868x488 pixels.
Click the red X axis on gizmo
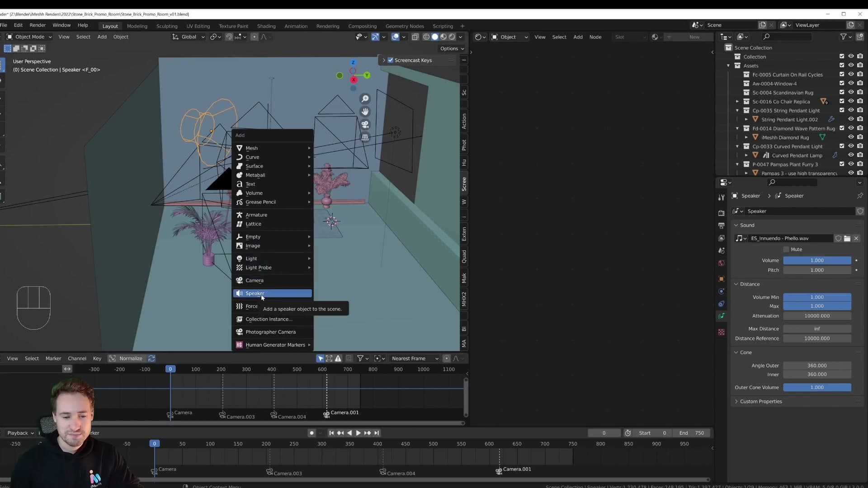(x=354, y=80)
